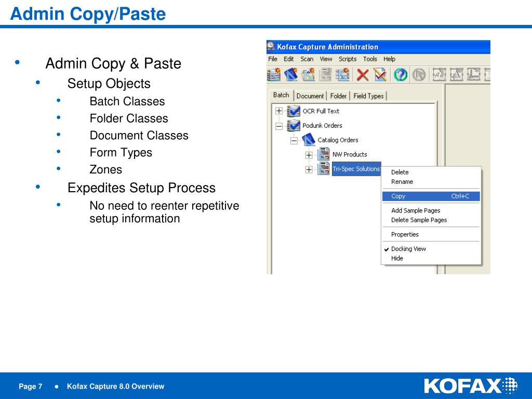Click the NW Products form type icon
This screenshot has width=532, height=399.
pyautogui.click(x=324, y=154)
